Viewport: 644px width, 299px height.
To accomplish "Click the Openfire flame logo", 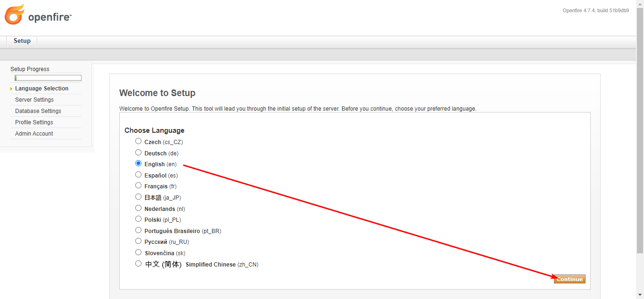I will pyautogui.click(x=14, y=14).
